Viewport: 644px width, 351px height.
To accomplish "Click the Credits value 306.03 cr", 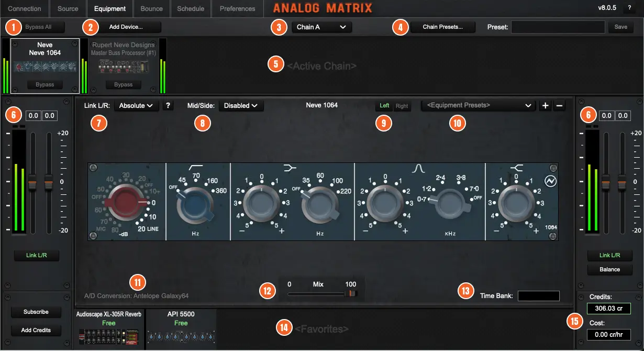I will point(609,309).
